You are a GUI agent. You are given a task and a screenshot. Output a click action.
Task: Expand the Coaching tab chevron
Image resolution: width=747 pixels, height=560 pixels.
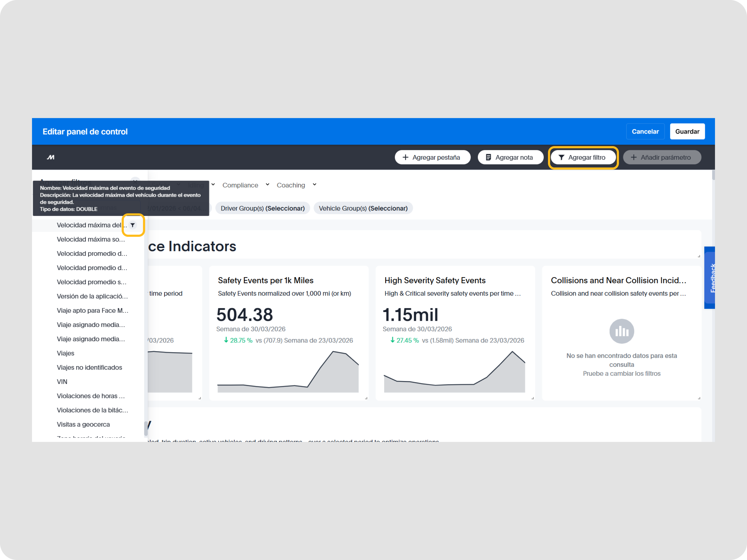[314, 185]
